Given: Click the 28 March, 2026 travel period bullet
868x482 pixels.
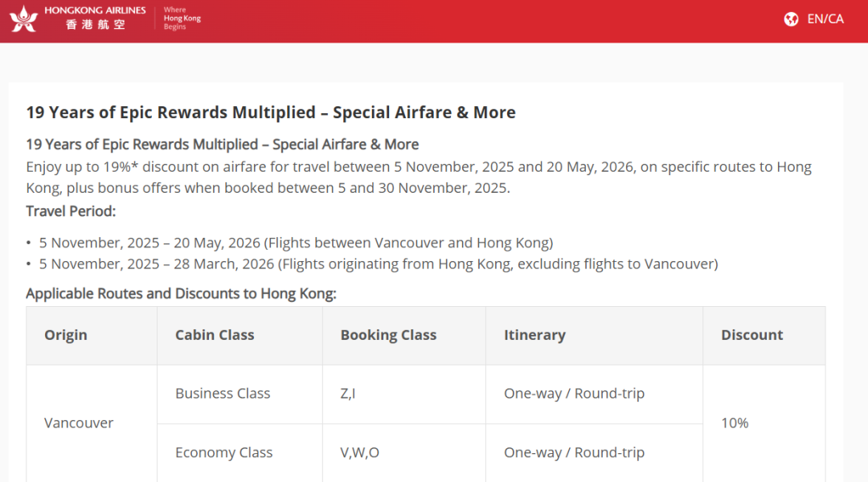Looking at the screenshot, I should (x=378, y=263).
